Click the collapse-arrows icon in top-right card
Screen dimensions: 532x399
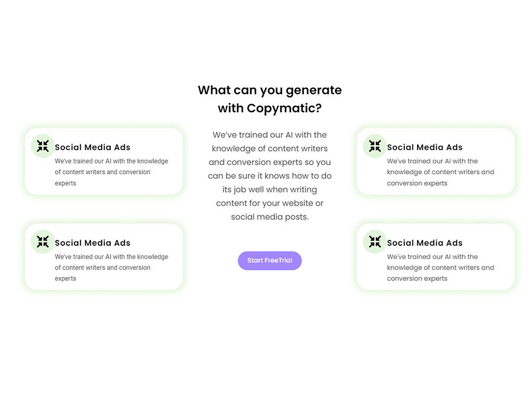pos(375,146)
